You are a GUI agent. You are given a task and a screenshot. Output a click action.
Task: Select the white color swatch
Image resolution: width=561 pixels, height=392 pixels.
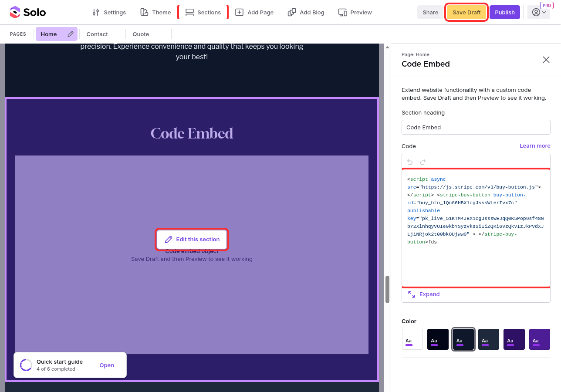(x=412, y=339)
